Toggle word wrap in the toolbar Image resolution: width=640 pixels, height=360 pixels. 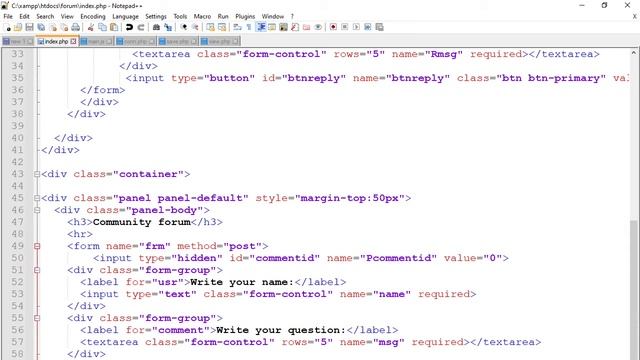[x=237, y=27]
